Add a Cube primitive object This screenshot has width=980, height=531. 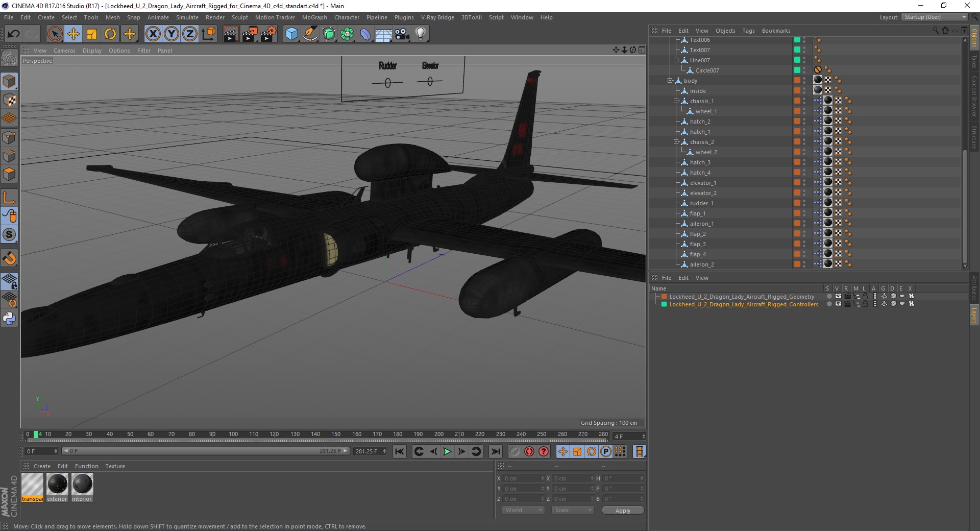(291, 34)
